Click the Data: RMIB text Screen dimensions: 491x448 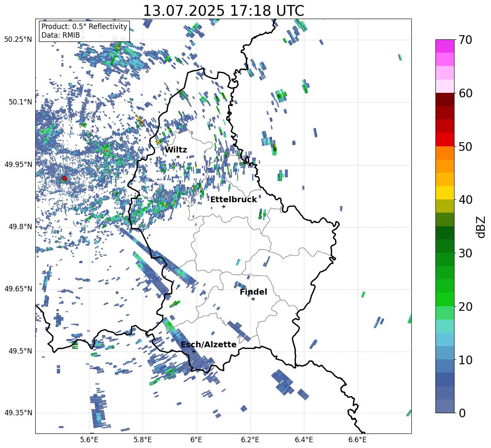[x=61, y=35]
